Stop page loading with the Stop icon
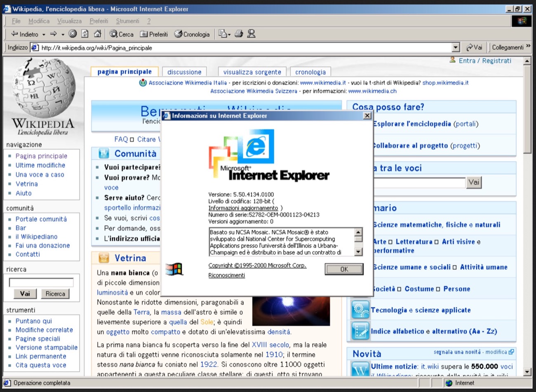This screenshot has width=536, height=392. 73,34
